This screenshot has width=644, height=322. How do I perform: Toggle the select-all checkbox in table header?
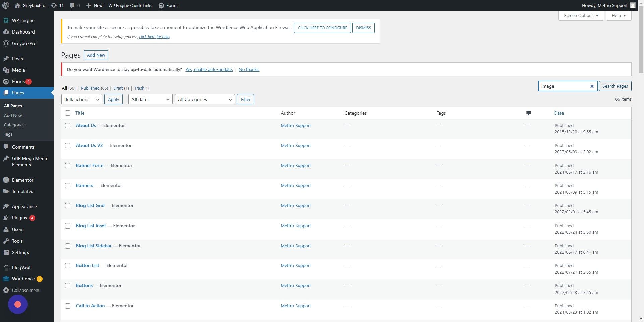(x=68, y=113)
